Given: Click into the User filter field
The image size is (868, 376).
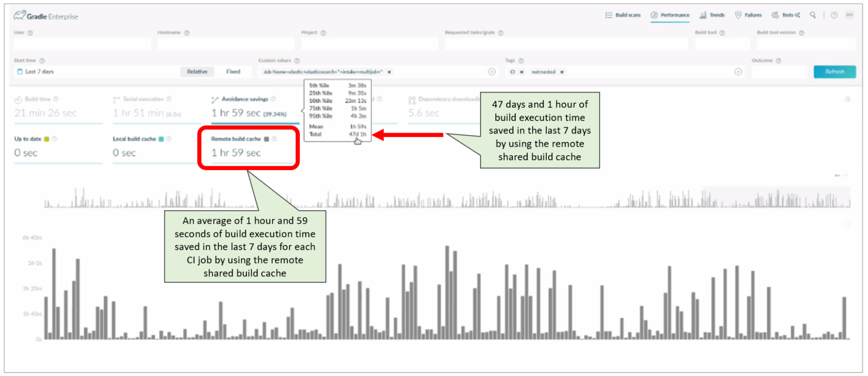Looking at the screenshot, I should [83, 44].
